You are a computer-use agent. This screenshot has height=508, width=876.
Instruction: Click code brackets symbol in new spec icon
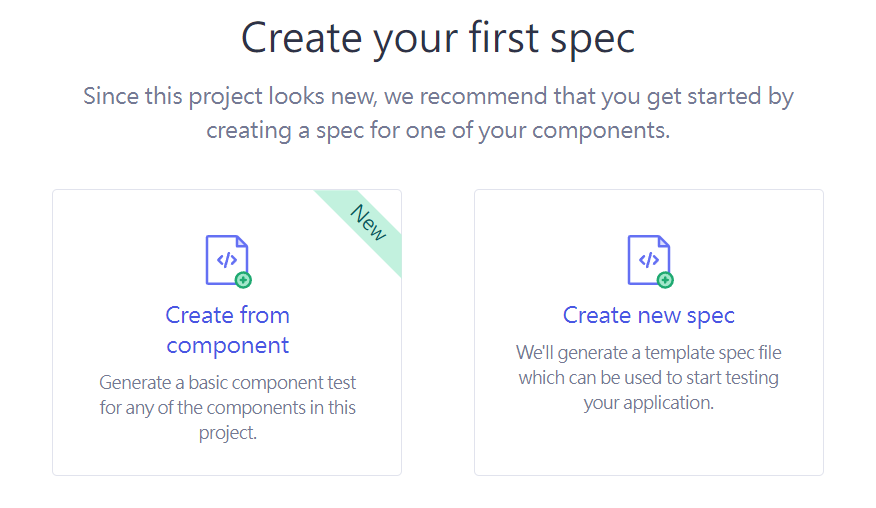648,261
